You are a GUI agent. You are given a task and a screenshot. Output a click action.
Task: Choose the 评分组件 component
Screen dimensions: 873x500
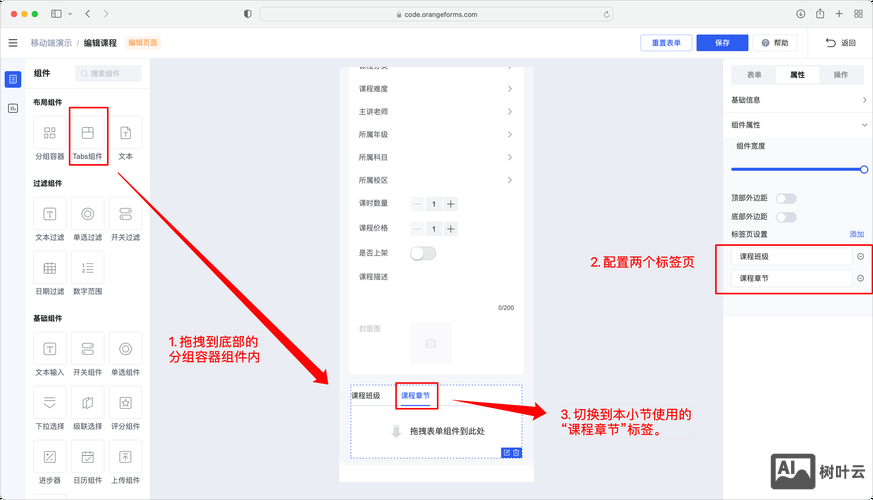tap(125, 408)
